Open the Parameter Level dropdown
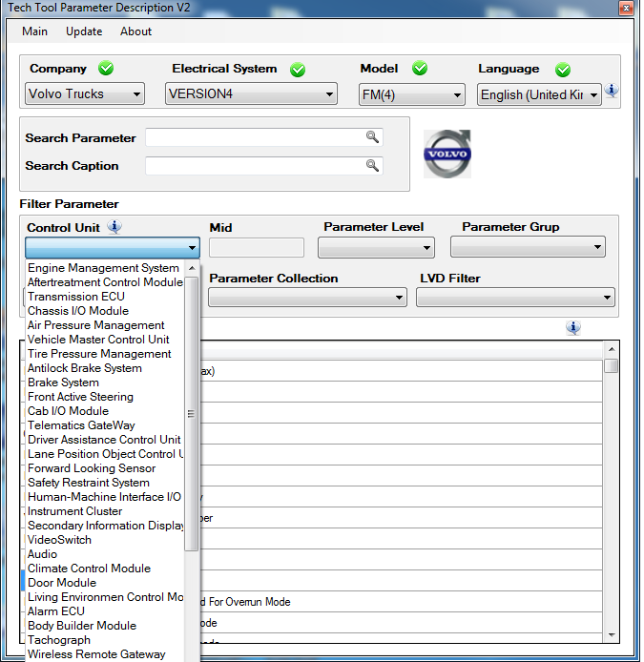 pos(376,248)
